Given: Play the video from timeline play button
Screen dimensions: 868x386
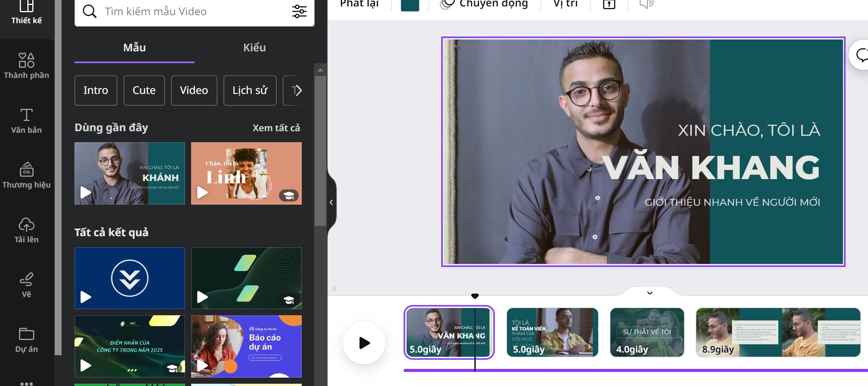Looking at the screenshot, I should (364, 343).
